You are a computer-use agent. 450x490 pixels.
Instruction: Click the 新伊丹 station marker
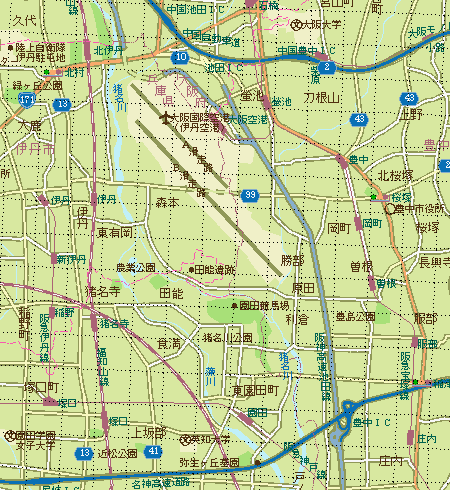pos(54,259)
